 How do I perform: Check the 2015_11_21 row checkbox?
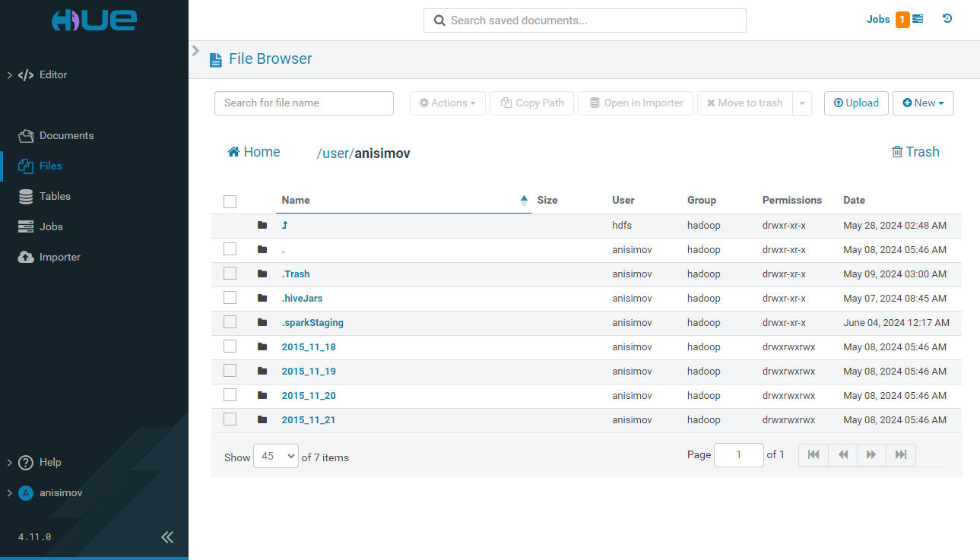tap(230, 419)
